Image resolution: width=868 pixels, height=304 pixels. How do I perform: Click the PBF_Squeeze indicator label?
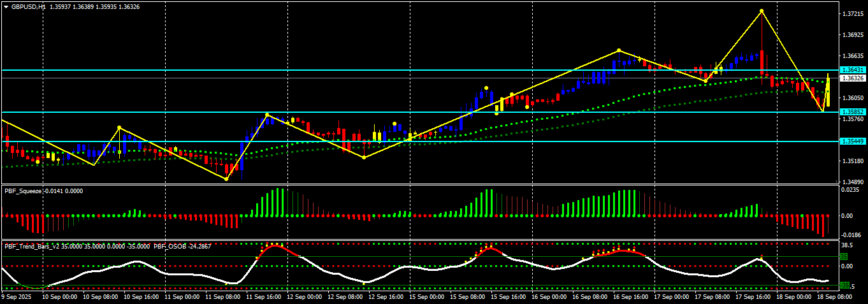[23, 191]
